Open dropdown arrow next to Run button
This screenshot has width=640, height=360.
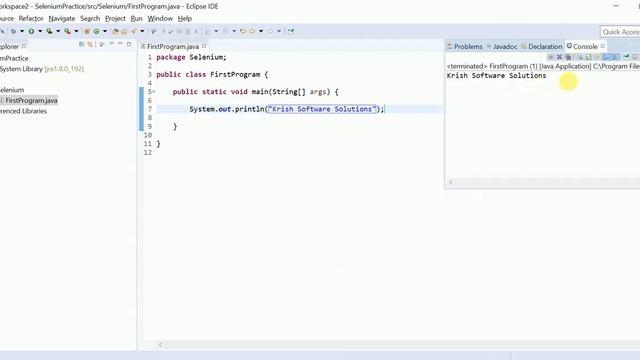(40, 31)
